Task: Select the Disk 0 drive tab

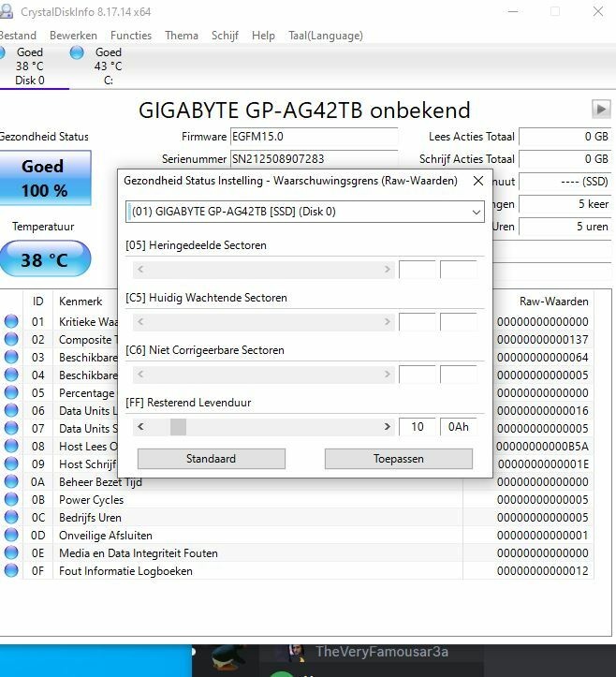Action: (30, 66)
